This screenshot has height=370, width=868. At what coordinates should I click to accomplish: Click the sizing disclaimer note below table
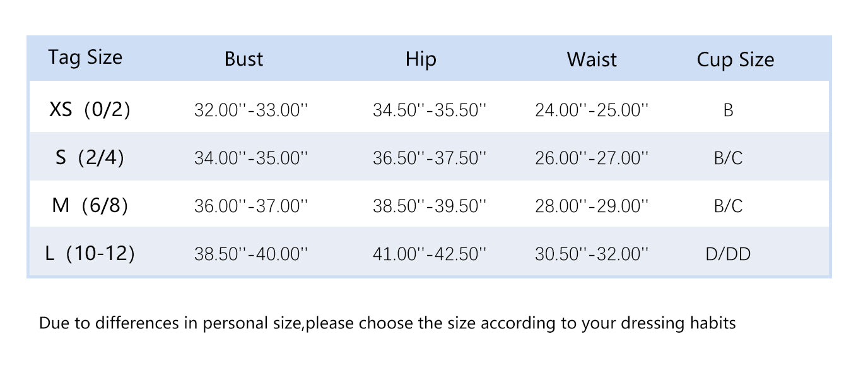387,324
